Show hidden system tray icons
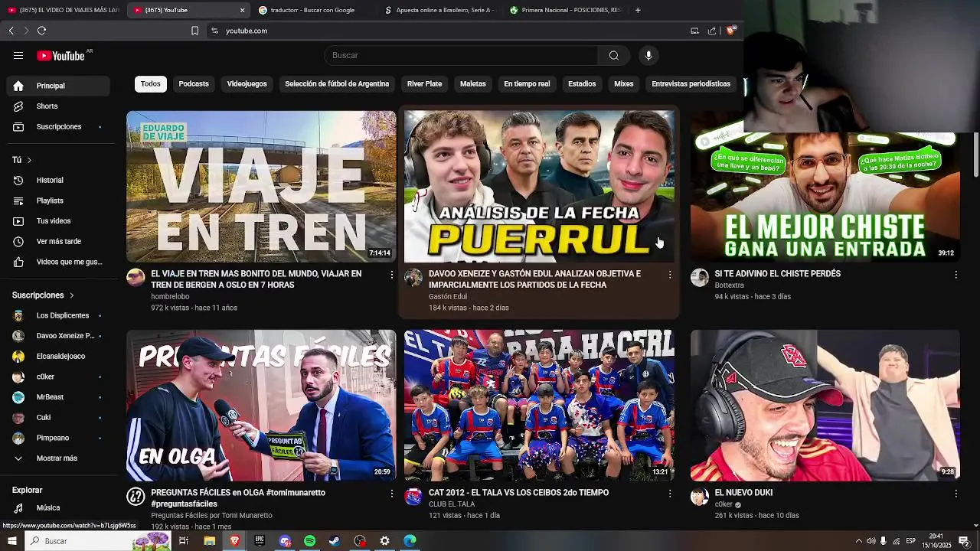Viewport: 980px width, 551px height. [x=858, y=541]
